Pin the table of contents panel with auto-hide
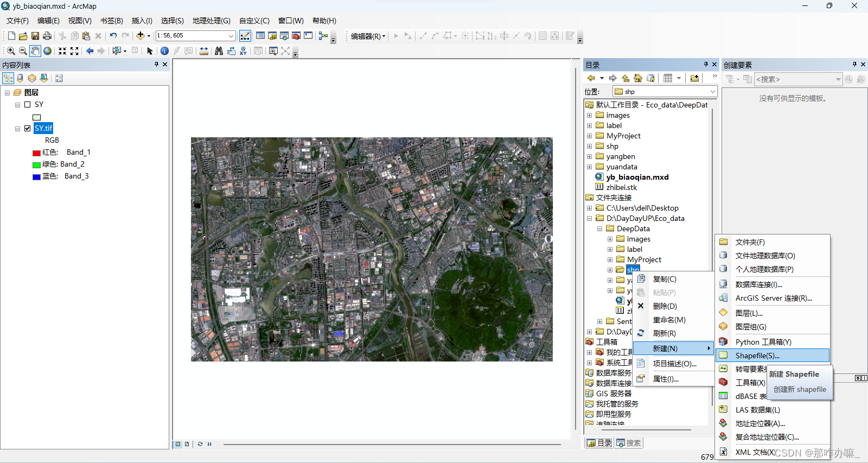This screenshot has height=463, width=868. (156, 64)
